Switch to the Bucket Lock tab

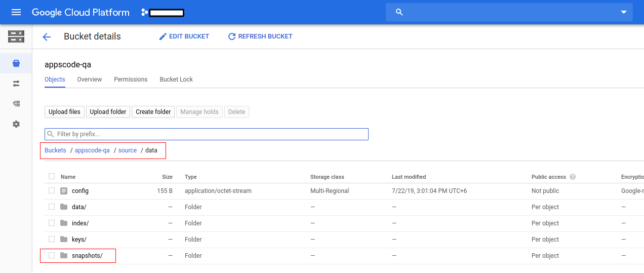(x=176, y=80)
